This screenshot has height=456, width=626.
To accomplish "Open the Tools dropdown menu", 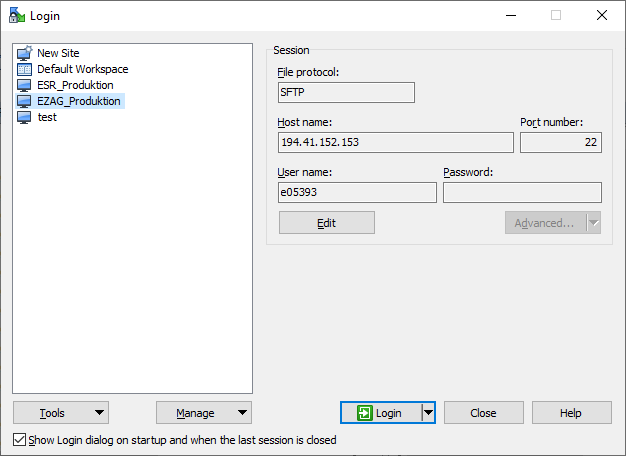I will (61, 412).
